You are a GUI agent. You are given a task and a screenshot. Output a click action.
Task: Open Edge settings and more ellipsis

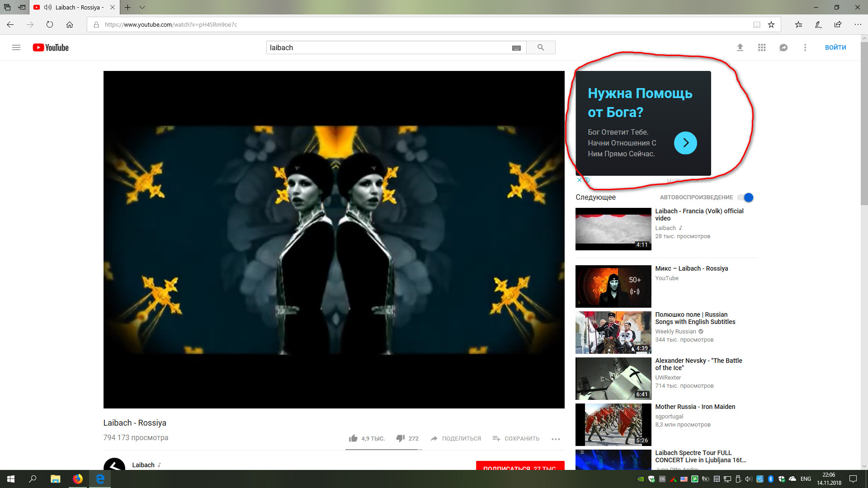858,24
